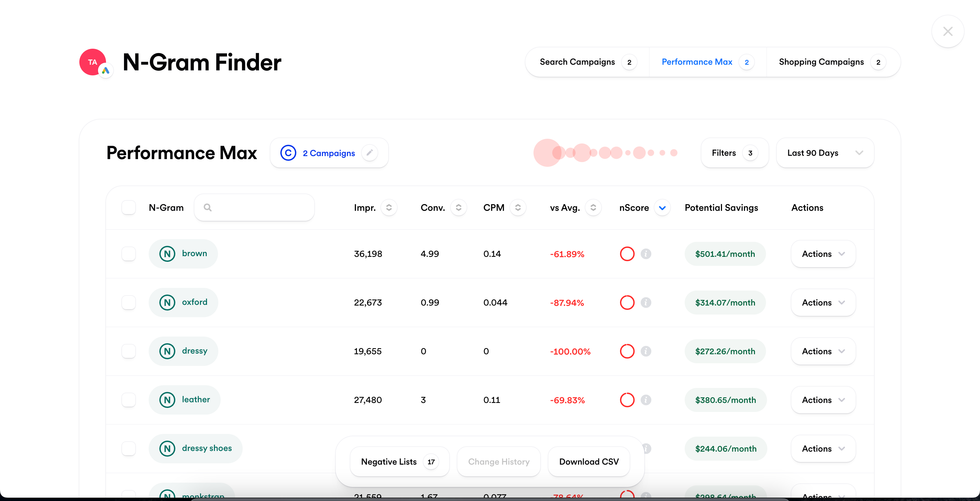Select the checkbox for dressy shoes row
This screenshot has width=980, height=501.
pos(129,448)
